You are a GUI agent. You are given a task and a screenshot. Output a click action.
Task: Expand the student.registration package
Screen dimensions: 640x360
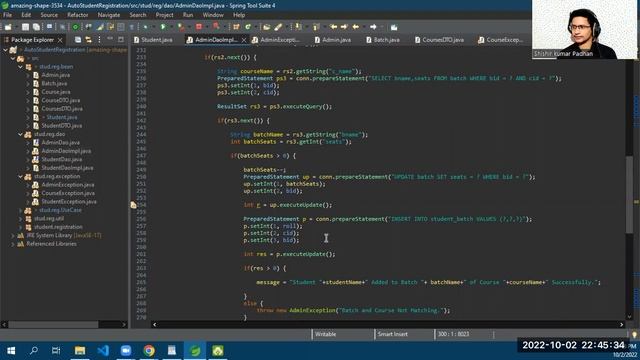(20, 227)
